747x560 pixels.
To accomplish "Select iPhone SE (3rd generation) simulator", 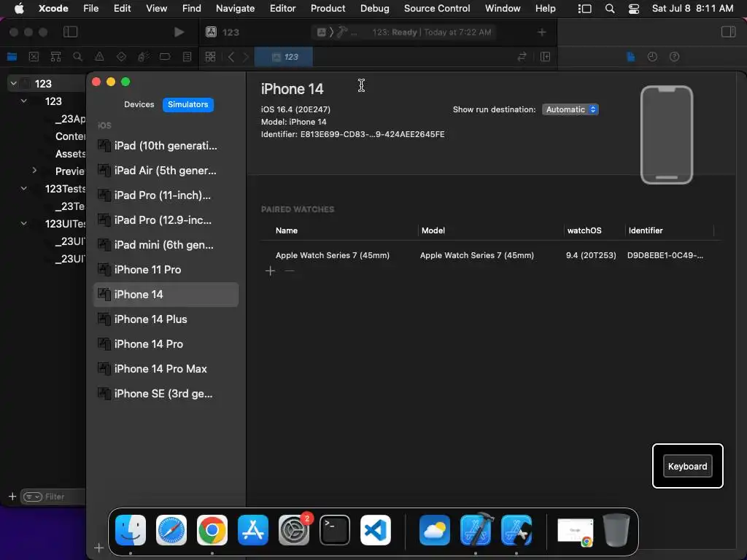I will [x=166, y=393].
